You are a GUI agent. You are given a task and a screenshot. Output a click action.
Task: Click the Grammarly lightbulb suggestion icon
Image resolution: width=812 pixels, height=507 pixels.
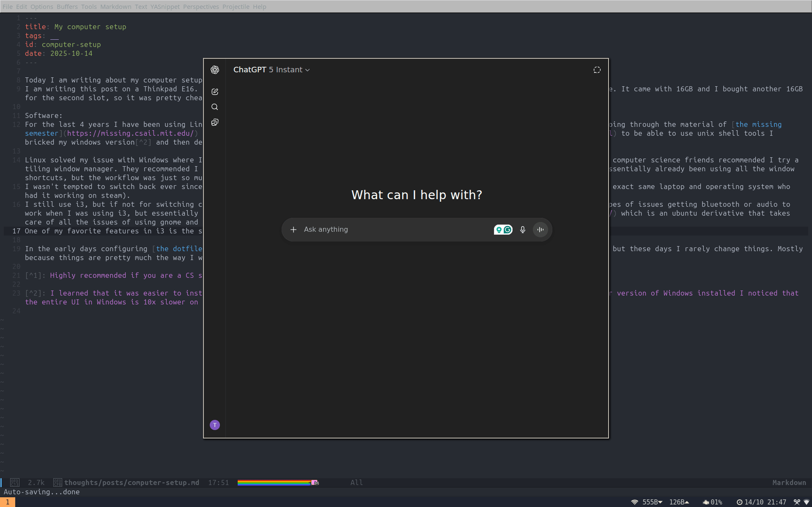[499, 230]
